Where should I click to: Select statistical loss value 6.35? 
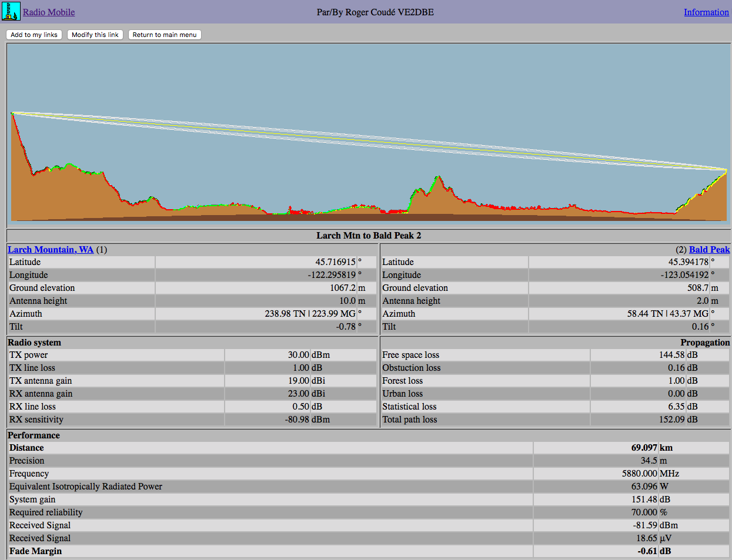coord(677,407)
